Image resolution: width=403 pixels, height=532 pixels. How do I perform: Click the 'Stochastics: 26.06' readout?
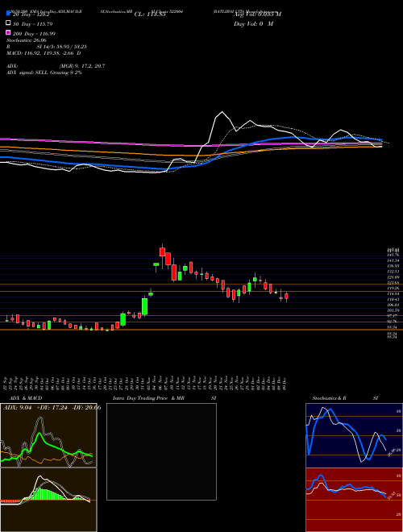point(27,40)
